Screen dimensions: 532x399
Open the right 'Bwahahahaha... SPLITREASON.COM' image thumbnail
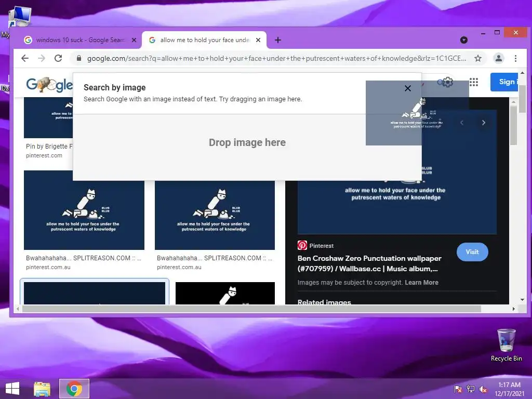215,215
